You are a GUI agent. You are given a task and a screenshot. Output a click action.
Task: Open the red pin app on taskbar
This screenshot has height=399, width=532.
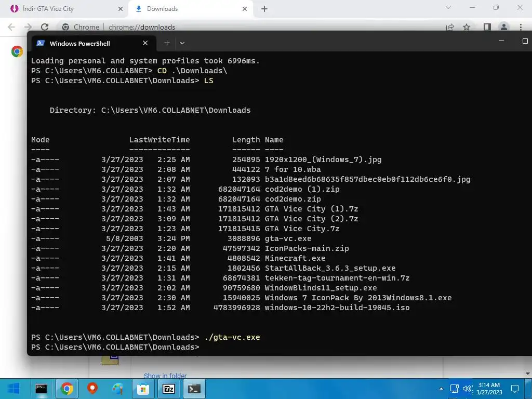click(92, 388)
